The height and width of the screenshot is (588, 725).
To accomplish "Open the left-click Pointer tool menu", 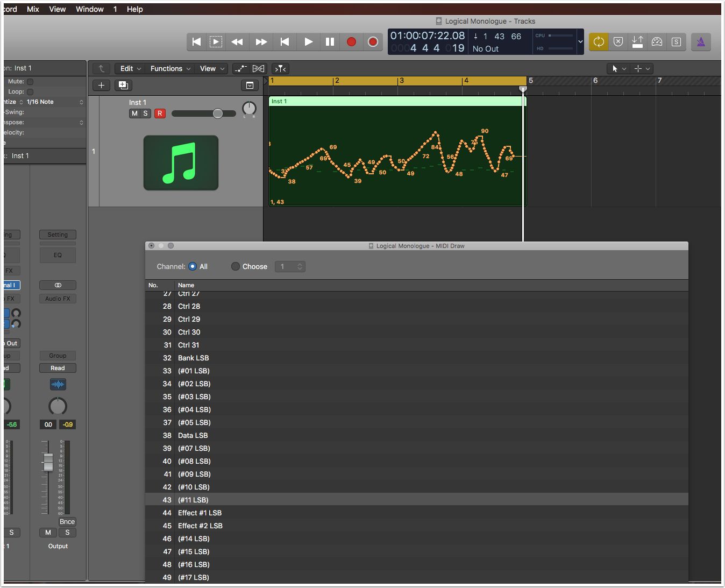I will (619, 69).
